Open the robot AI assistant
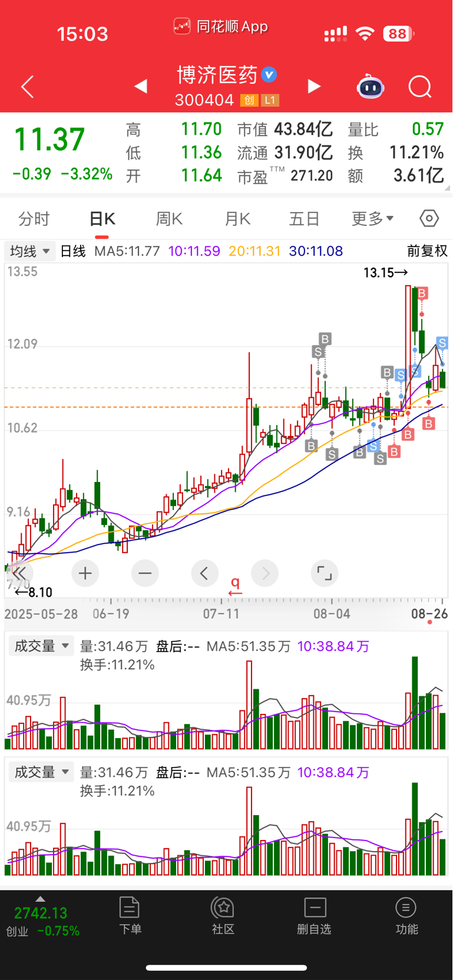The image size is (453, 980). pos(371,87)
